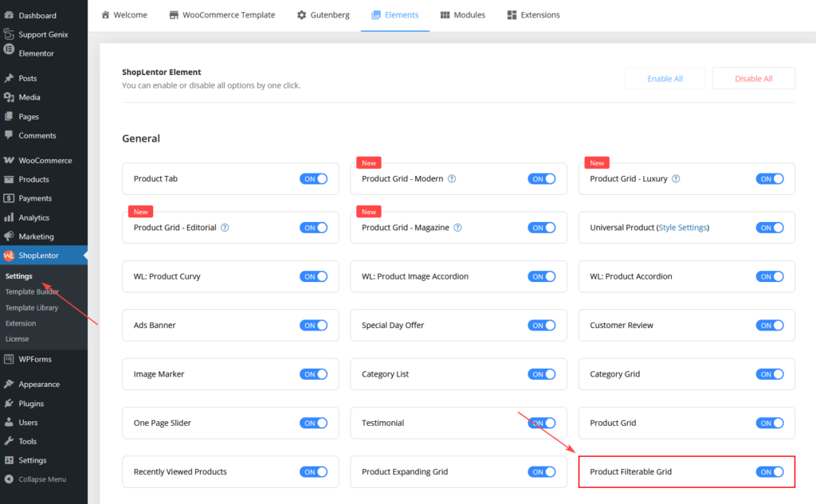The width and height of the screenshot is (816, 504).
Task: Turn off the Ads Banner switch
Action: click(x=313, y=326)
